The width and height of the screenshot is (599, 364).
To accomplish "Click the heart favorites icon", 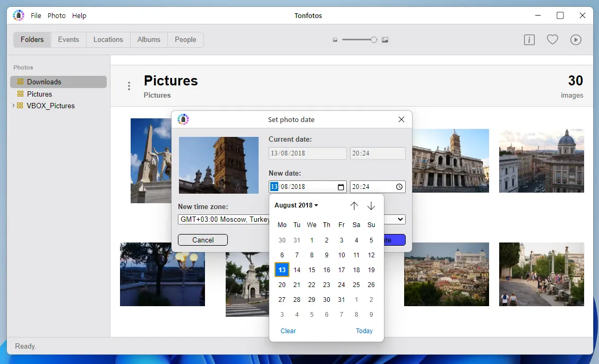I will [552, 40].
